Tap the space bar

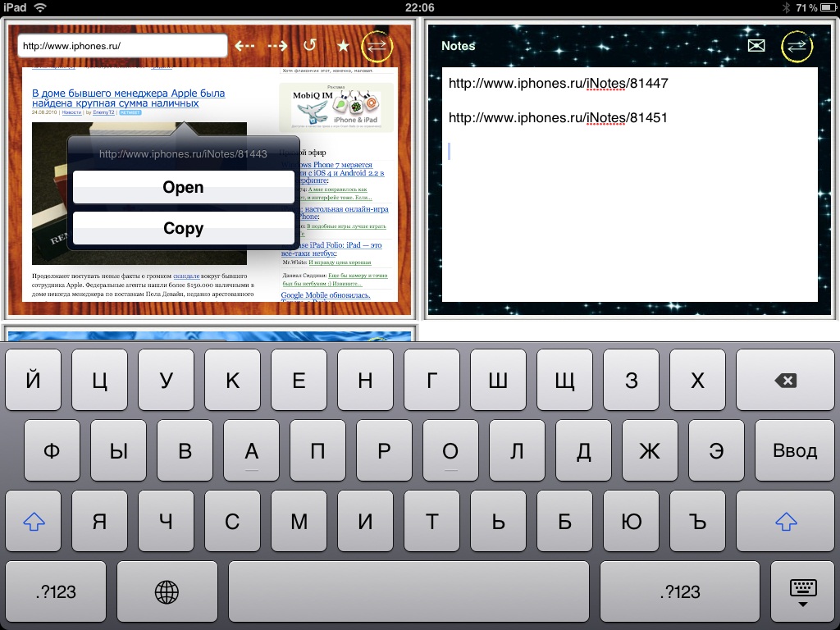tap(409, 591)
